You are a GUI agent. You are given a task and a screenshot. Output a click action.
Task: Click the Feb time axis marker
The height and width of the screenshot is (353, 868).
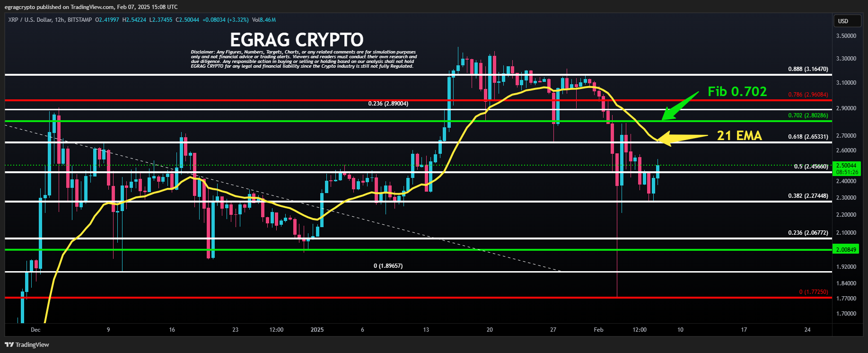click(598, 329)
